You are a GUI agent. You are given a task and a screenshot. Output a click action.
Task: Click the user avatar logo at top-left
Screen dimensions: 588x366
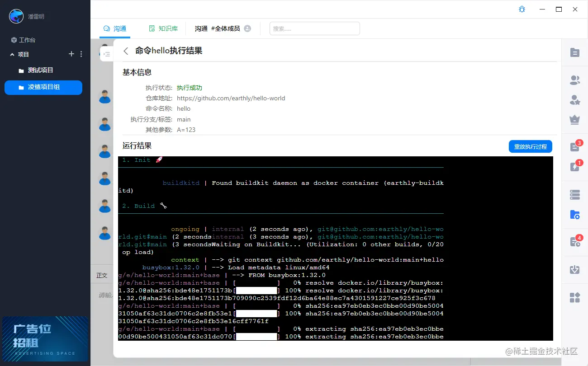[16, 16]
